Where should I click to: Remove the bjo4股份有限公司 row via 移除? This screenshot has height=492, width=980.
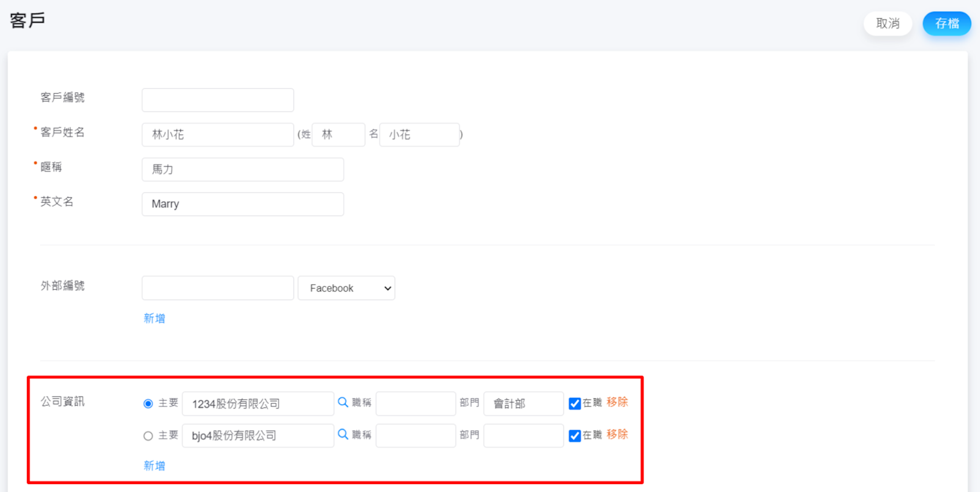pyautogui.click(x=617, y=434)
